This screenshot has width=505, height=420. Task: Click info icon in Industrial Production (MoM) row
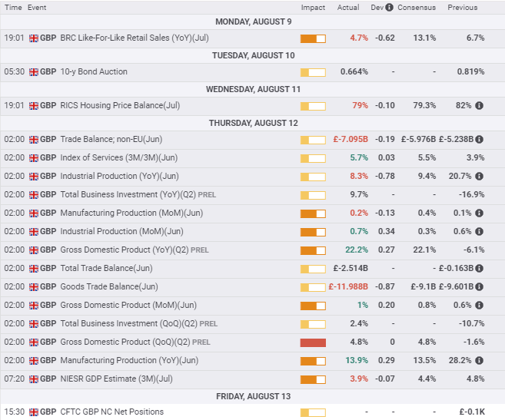pos(480,232)
